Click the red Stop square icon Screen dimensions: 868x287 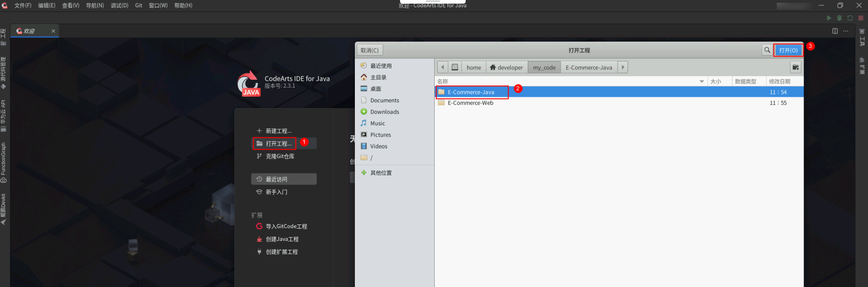[861, 18]
